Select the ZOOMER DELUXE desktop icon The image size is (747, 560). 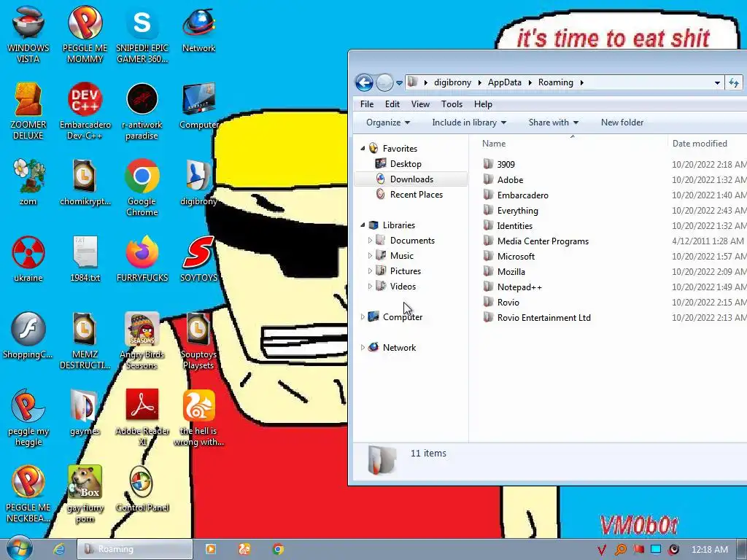coord(28,111)
